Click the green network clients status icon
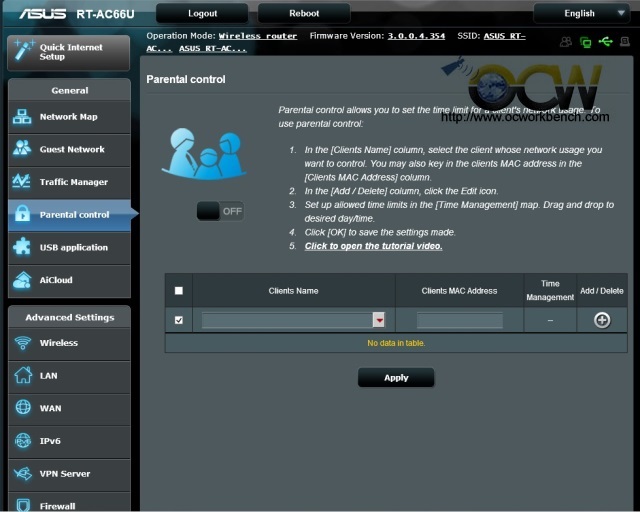The image size is (640, 512). coord(586,42)
